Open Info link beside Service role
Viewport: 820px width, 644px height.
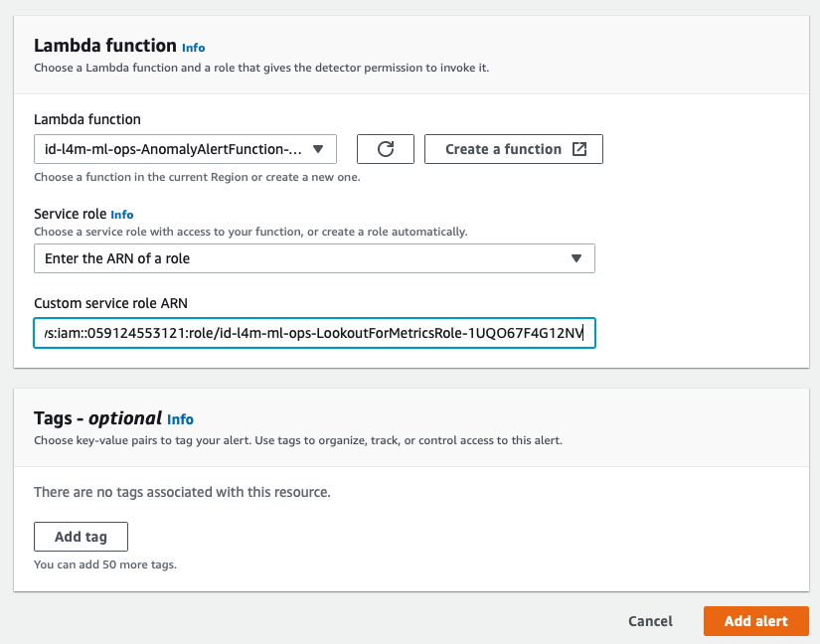click(x=122, y=215)
